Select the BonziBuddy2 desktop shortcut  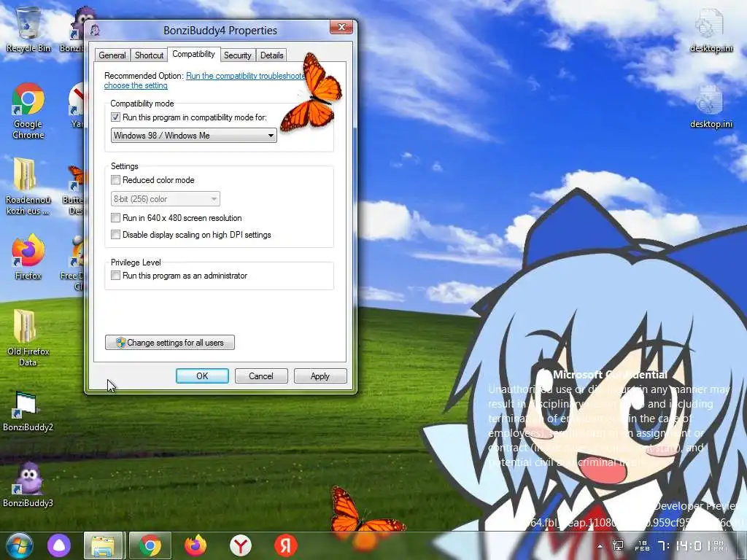pyautogui.click(x=28, y=411)
